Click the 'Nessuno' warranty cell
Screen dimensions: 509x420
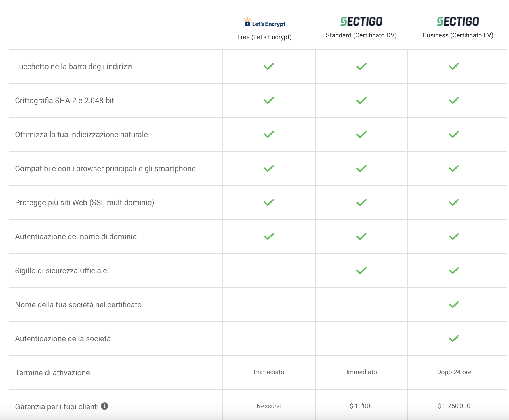point(269,406)
